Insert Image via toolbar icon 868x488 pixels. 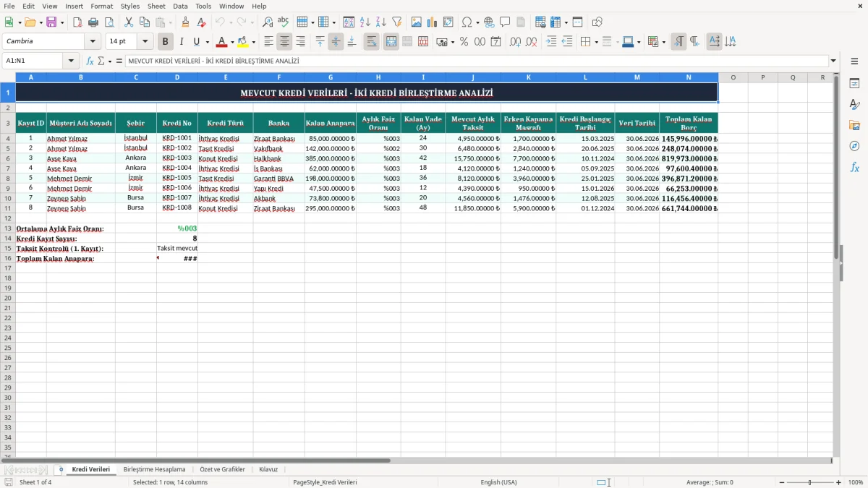tap(417, 22)
